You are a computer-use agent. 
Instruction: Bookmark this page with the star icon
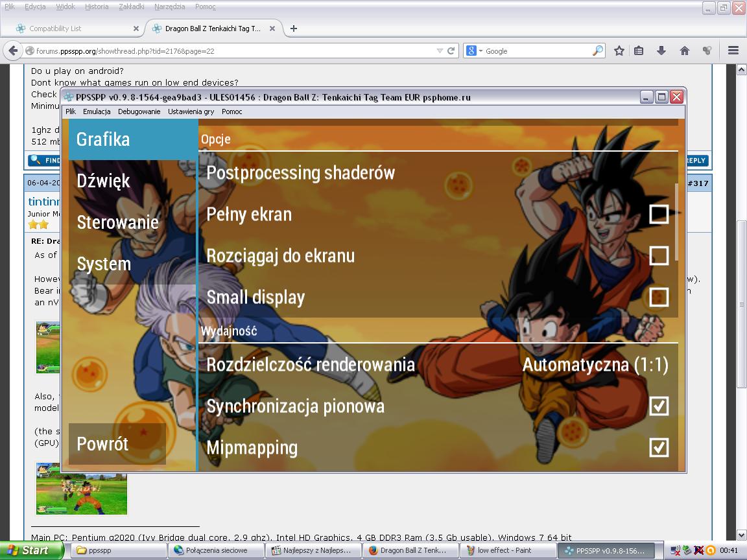coord(619,51)
